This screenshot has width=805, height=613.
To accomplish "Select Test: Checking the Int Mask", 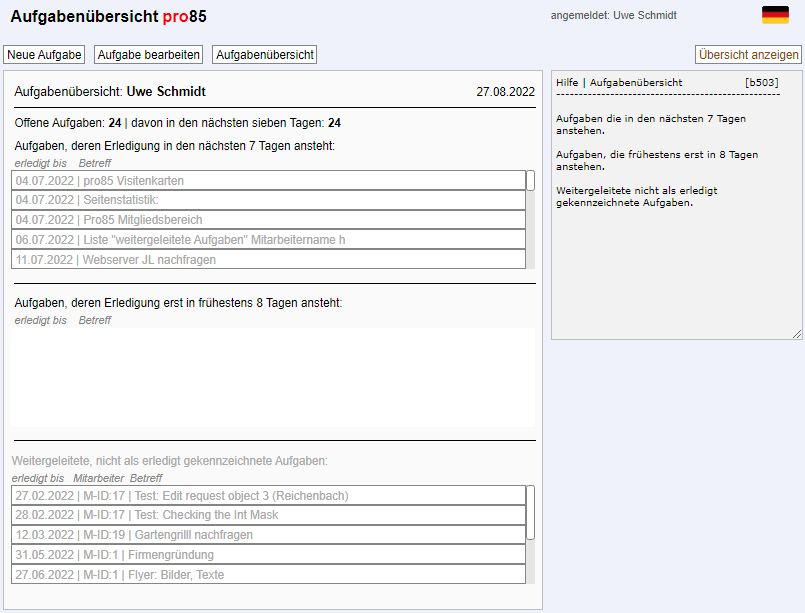I will point(268,515).
